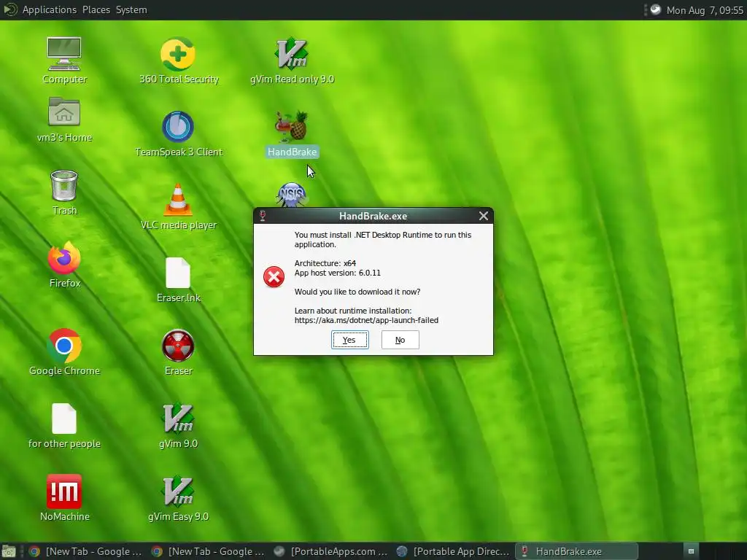Select the 360 Total Security icon
This screenshot has width=747, height=560.
click(x=178, y=54)
